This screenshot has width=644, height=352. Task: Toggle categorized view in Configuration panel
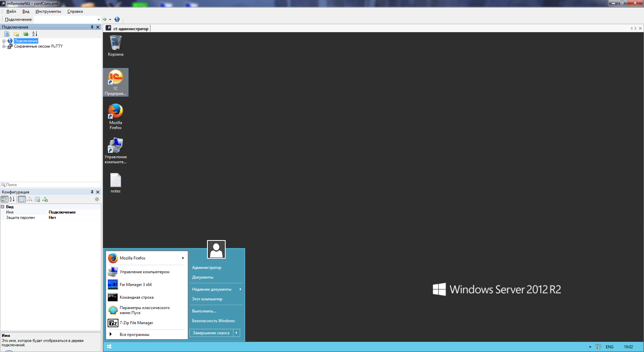(x=4, y=199)
